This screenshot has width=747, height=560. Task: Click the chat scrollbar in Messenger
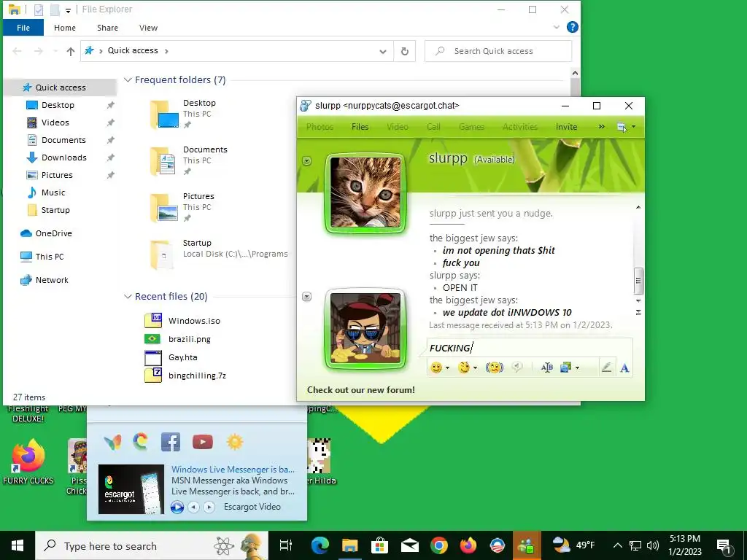(638, 281)
